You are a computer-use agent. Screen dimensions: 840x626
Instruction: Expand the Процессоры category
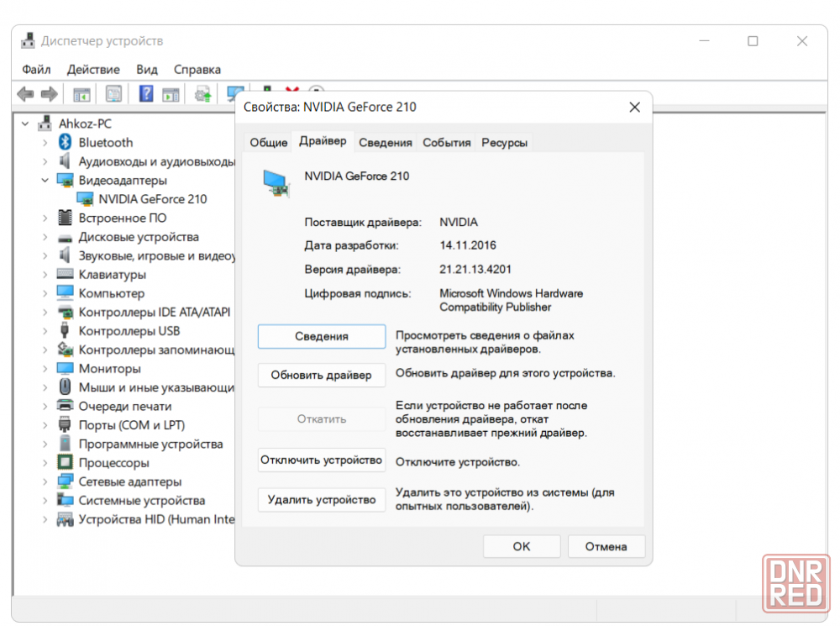45,462
